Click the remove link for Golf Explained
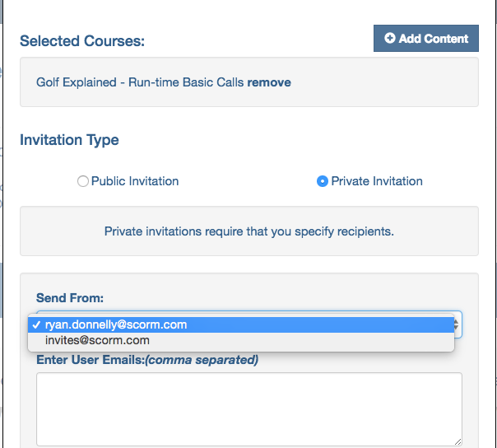The width and height of the screenshot is (497, 448). pos(268,82)
